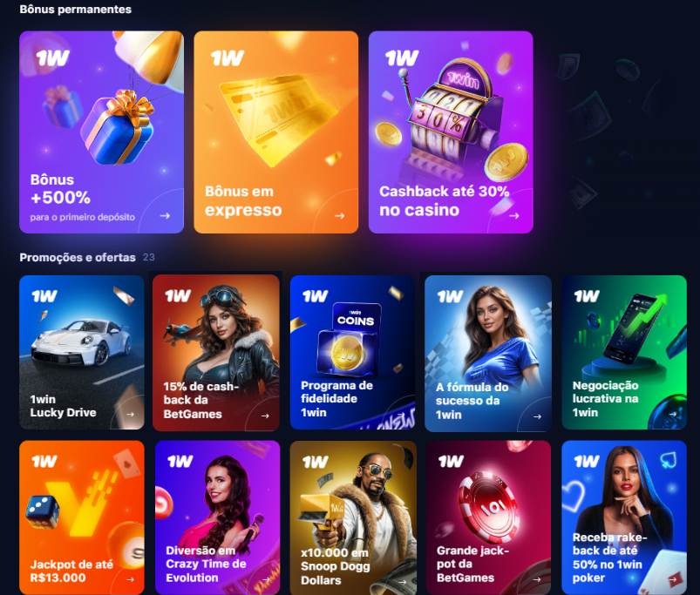This screenshot has width=700, height=595.
Task: Click the arrow on Grande jackpot da BetGames card
Action: (x=537, y=580)
